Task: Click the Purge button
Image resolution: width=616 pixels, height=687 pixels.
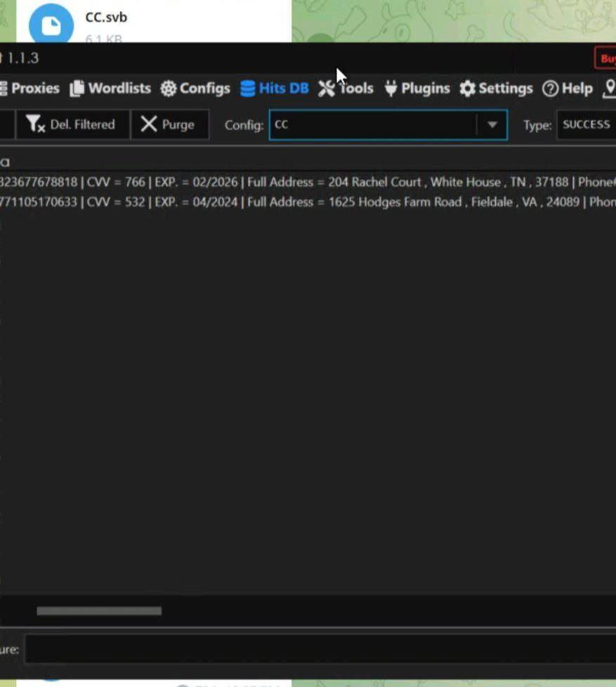Action: coord(170,124)
